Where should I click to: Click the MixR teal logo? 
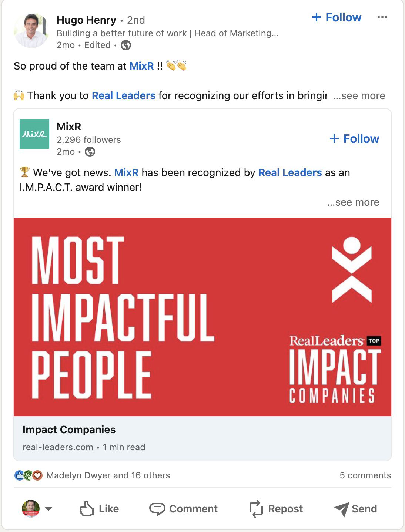click(34, 134)
